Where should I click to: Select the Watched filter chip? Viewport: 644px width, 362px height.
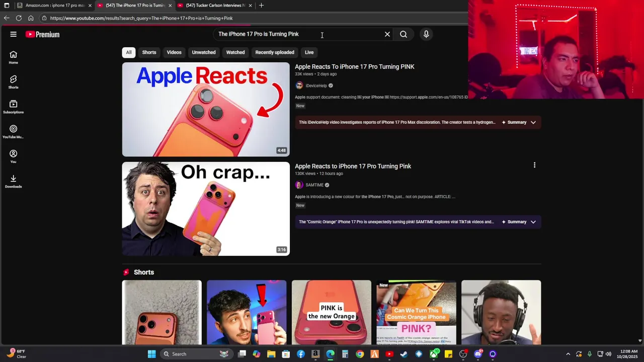pos(235,52)
